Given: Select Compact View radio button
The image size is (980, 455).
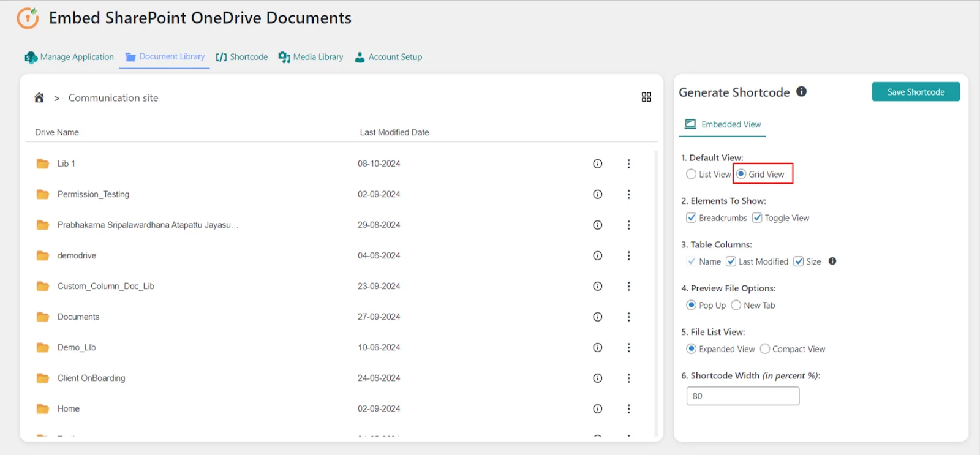Looking at the screenshot, I should click(765, 348).
